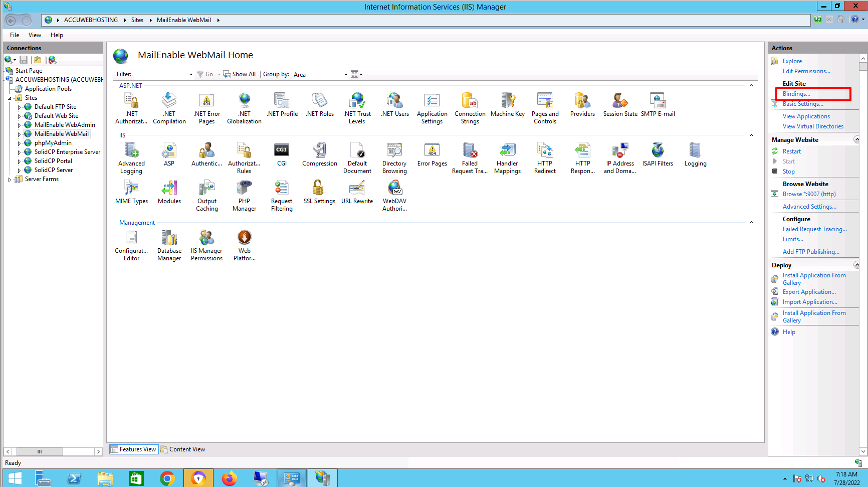The width and height of the screenshot is (868, 487).
Task: Open Connection Strings feature
Action: 470,108
